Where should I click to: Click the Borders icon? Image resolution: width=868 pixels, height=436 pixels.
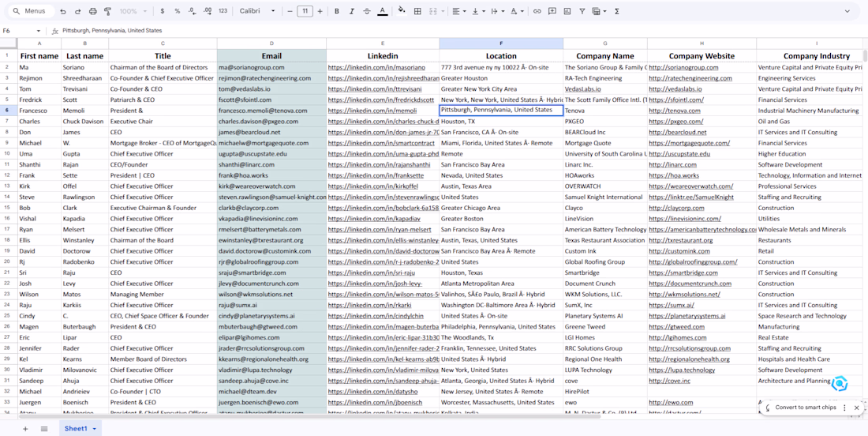(x=418, y=12)
